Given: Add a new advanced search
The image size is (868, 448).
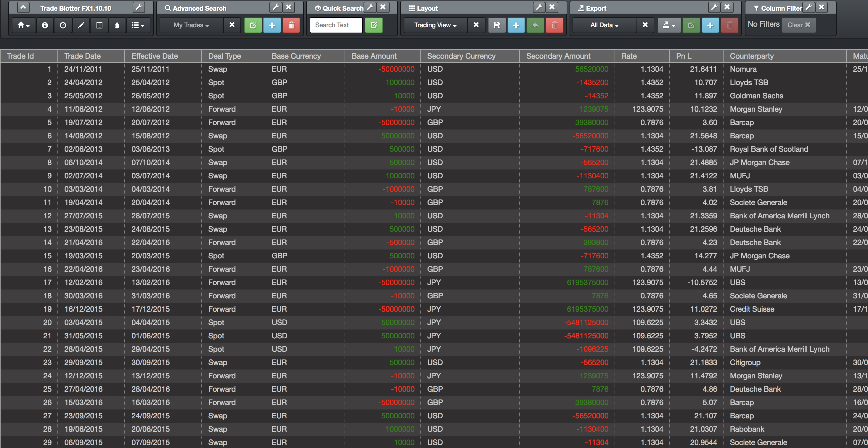Looking at the screenshot, I should [272, 25].
